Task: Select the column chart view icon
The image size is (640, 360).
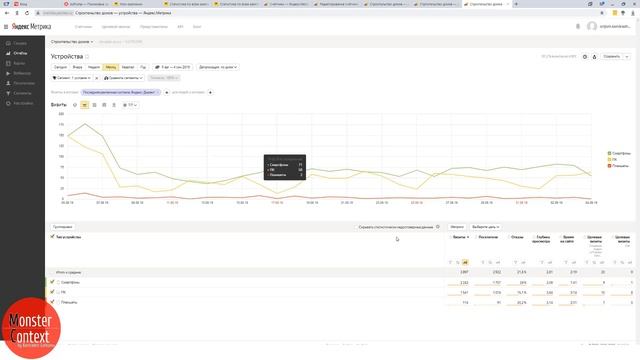Action: tap(104, 105)
